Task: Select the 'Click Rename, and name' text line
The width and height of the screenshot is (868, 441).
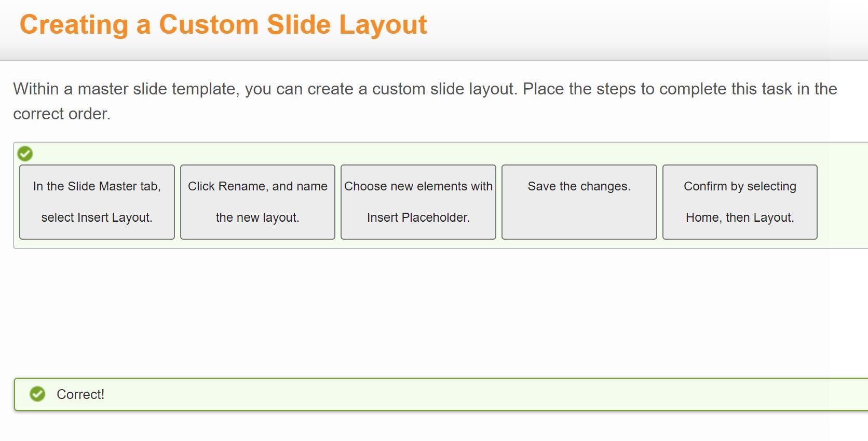Action: pyautogui.click(x=257, y=186)
